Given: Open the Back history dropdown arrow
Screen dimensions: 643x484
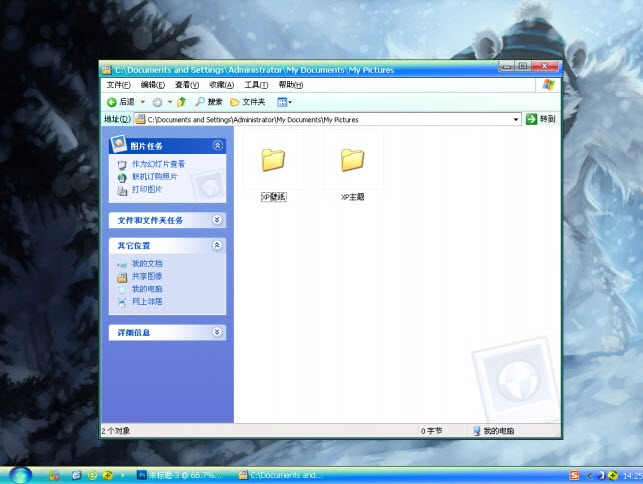Looking at the screenshot, I should pyautogui.click(x=143, y=102).
